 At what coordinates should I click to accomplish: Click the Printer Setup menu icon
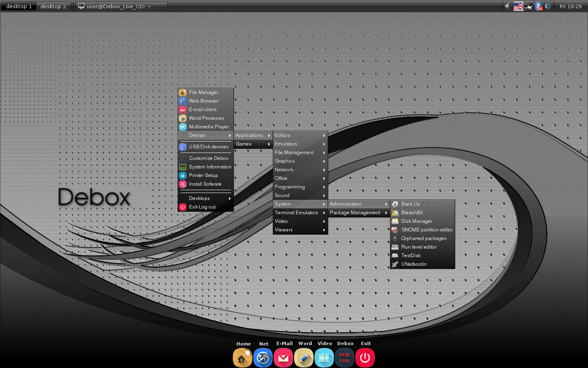(183, 175)
